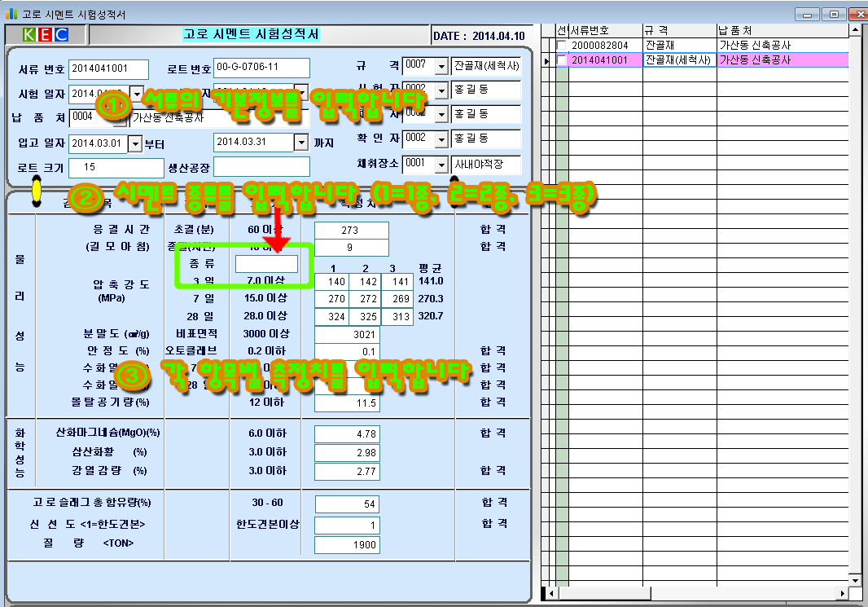Viewport: 868px width, 607px height.
Task: Toggle the checkbox for row 2014041001
Action: (562, 60)
